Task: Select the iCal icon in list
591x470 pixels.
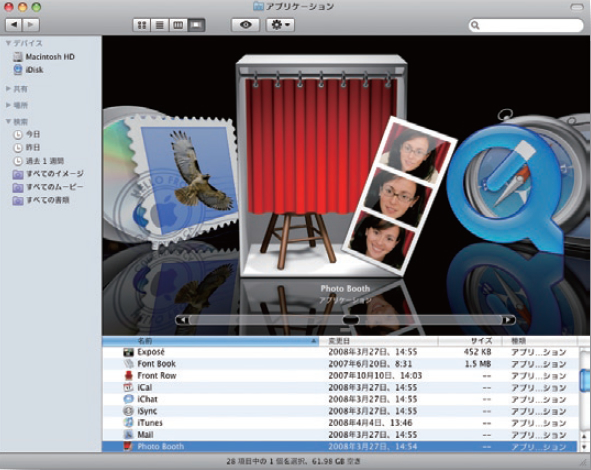Action: (129, 387)
